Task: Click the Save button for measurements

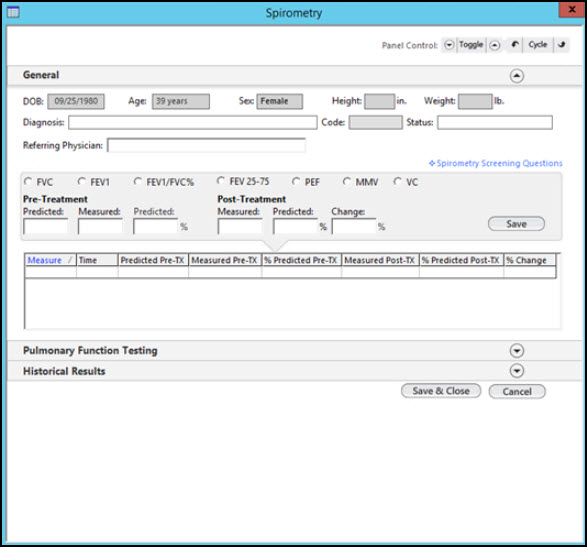Action: pos(516,224)
